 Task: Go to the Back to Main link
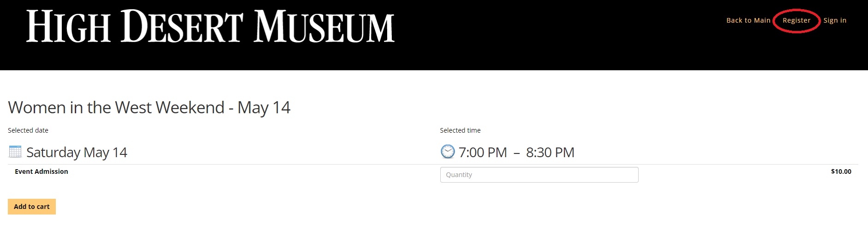[x=748, y=20]
